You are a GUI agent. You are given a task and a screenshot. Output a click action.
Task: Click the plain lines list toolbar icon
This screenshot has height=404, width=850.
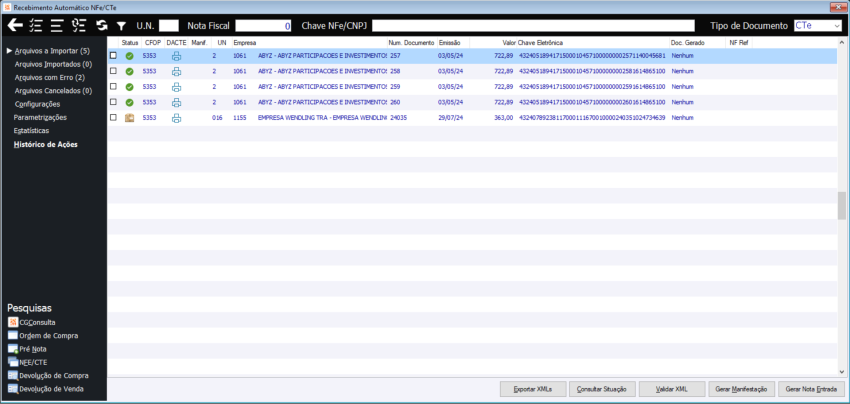tap(57, 25)
